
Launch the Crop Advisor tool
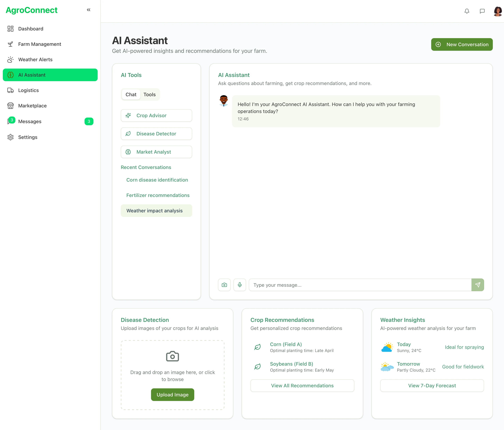(x=156, y=115)
